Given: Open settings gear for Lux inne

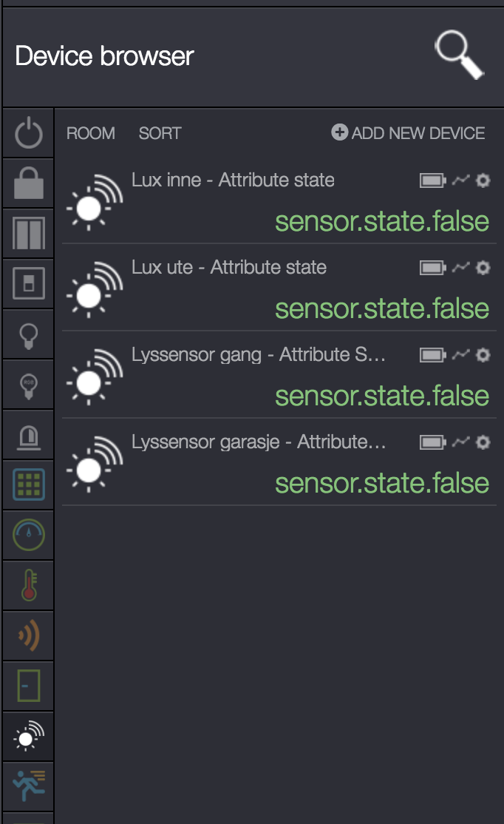Looking at the screenshot, I should point(483,180).
